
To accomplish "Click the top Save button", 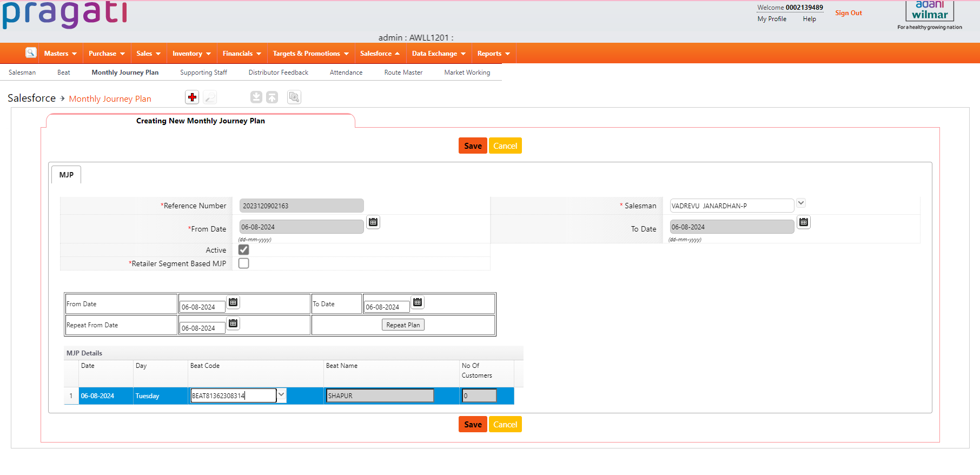I will [473, 146].
